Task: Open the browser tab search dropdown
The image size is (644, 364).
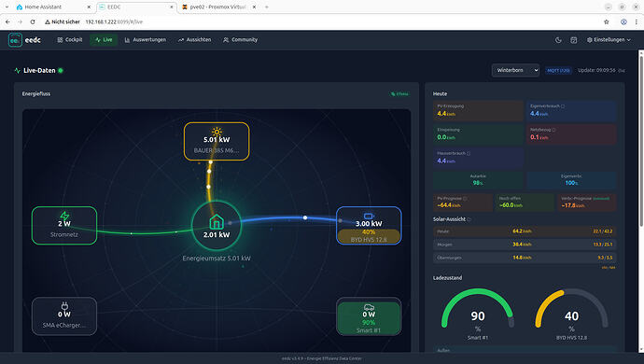Action: point(7,7)
